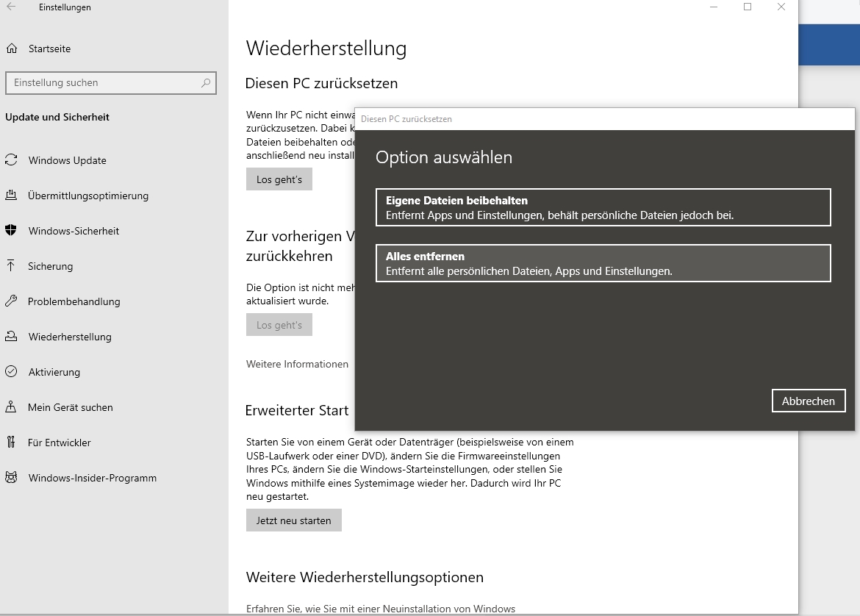Click the Diesen PC zurücksetzen dialog title bar
Viewport: 860px width, 616px height.
point(604,119)
